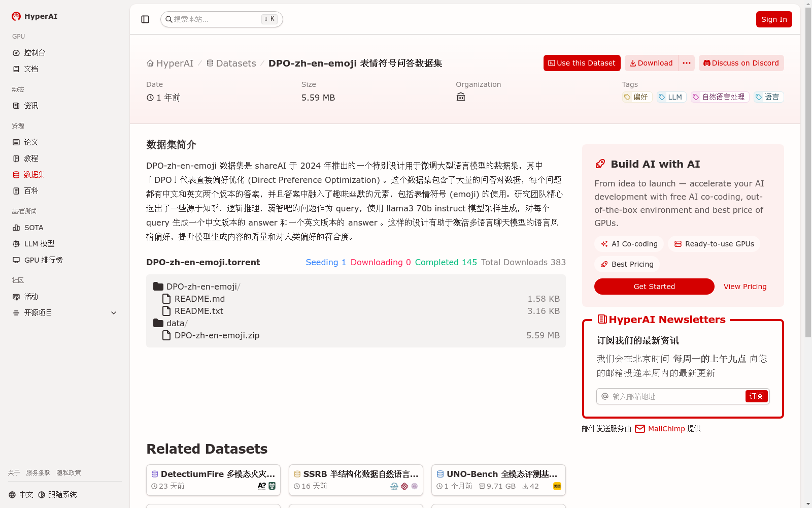Click the 开源项目 list icon
This screenshot has height=508, width=812.
click(x=16, y=313)
